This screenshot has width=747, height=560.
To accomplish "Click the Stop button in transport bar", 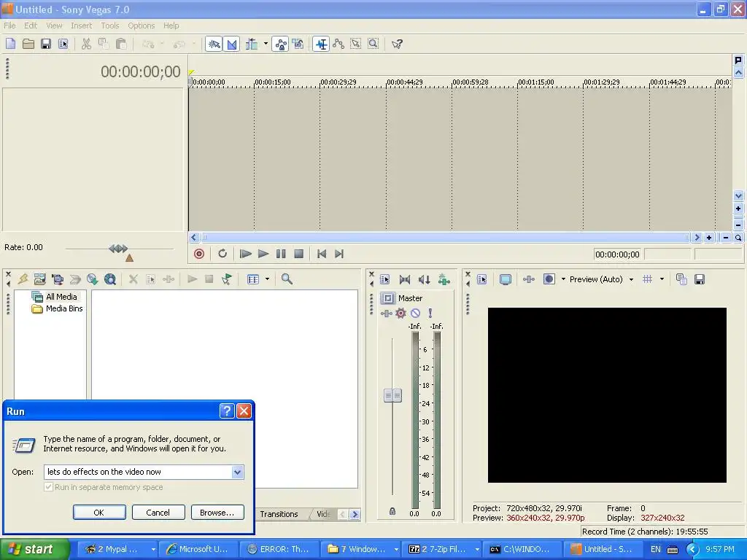I will (x=298, y=254).
